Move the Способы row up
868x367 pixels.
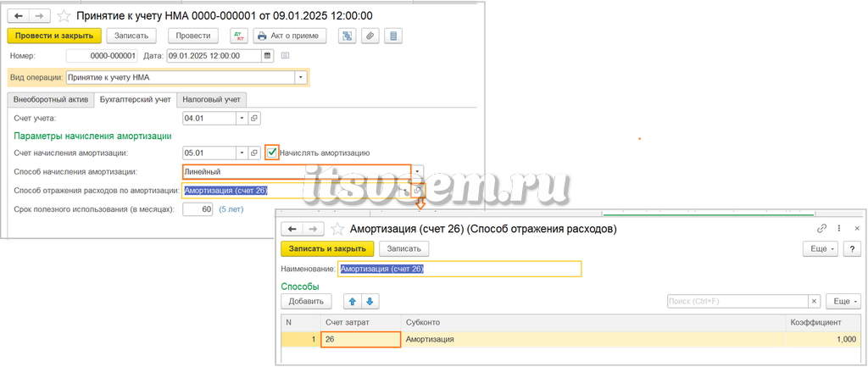coord(353,301)
